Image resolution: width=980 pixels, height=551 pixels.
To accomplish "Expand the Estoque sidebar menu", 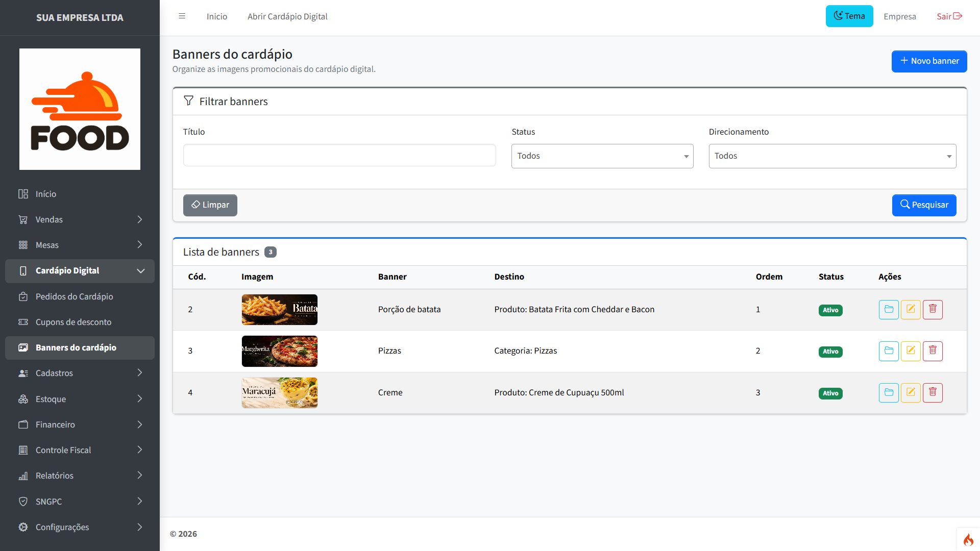I will pos(80,399).
